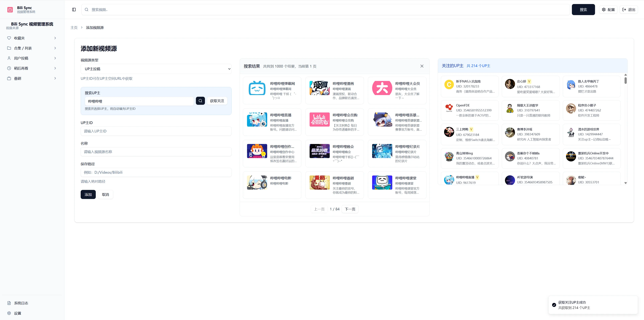Click the 名称 input field
Image resolution: width=644 pixels, height=320 pixels.
pyautogui.click(x=156, y=152)
